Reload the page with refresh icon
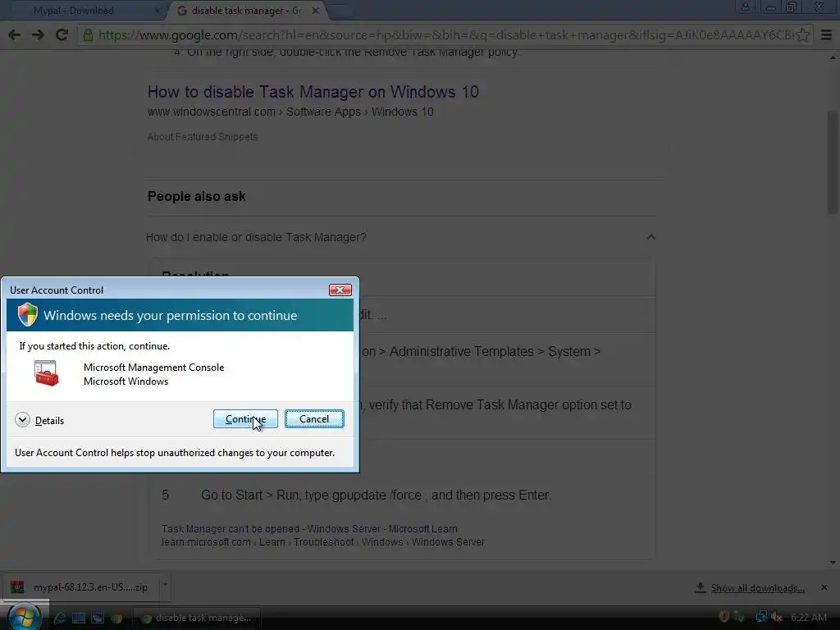This screenshot has height=630, width=840. pyautogui.click(x=62, y=34)
